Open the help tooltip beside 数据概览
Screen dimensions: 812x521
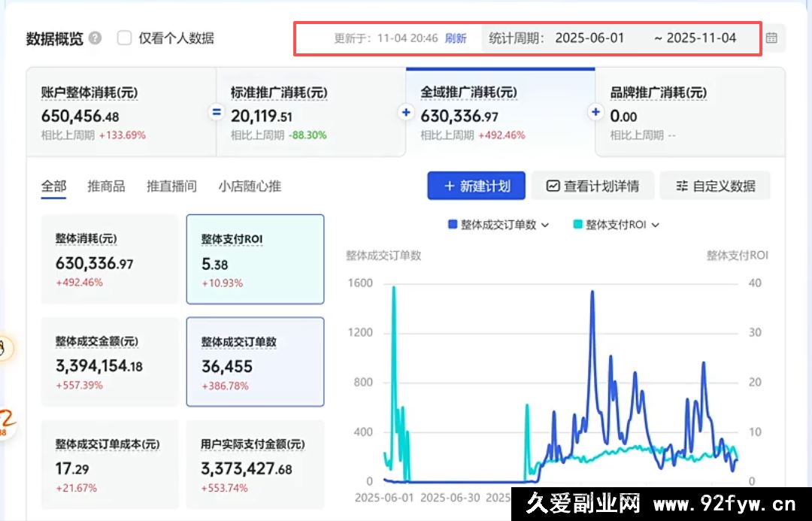pyautogui.click(x=94, y=36)
